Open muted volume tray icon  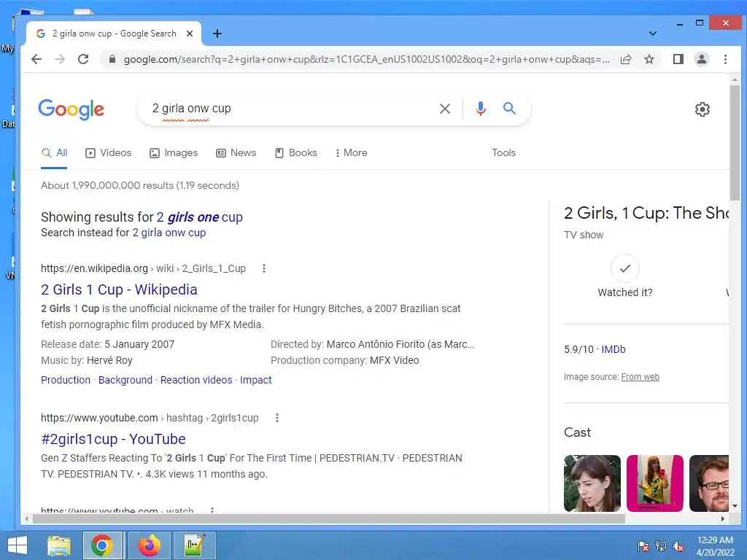point(678,546)
